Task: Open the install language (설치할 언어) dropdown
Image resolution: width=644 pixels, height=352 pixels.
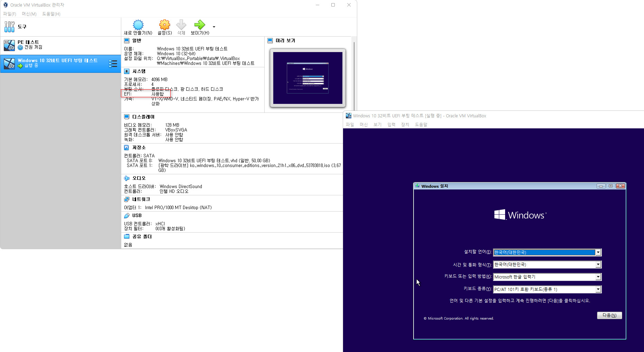Action: click(547, 252)
